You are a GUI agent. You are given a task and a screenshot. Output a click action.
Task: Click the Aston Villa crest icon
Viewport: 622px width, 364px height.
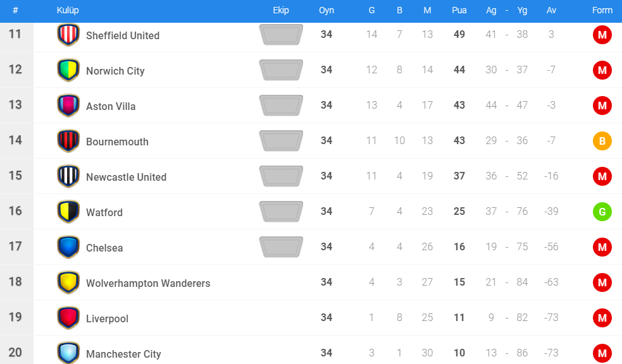tap(68, 106)
